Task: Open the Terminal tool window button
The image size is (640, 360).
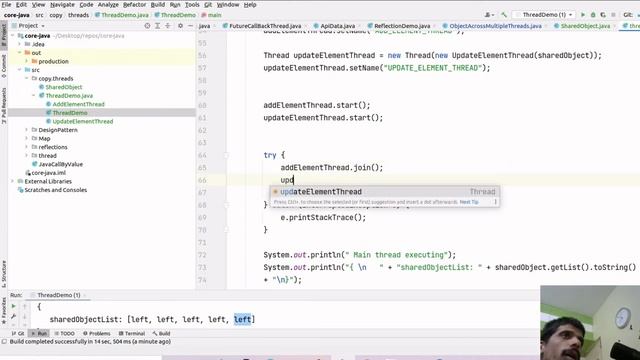Action: [x=131, y=333]
